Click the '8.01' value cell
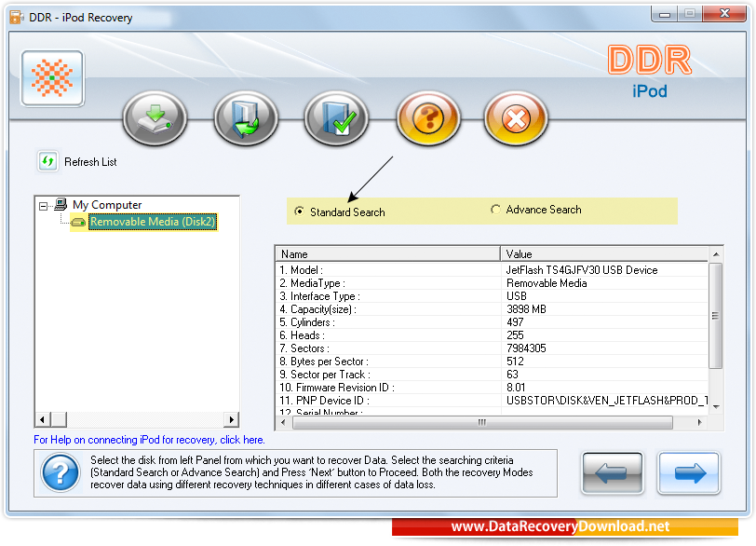The height and width of the screenshot is (546, 756). pyautogui.click(x=516, y=388)
